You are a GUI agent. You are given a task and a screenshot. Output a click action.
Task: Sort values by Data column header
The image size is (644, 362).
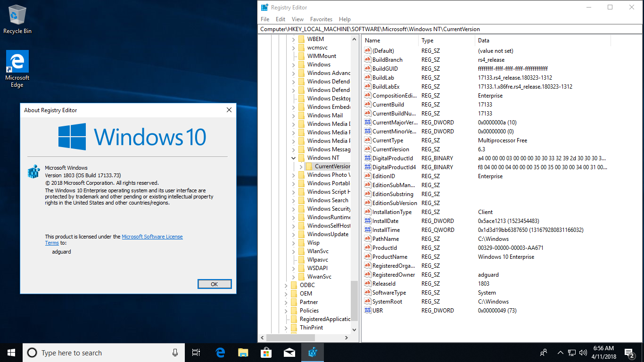click(543, 41)
